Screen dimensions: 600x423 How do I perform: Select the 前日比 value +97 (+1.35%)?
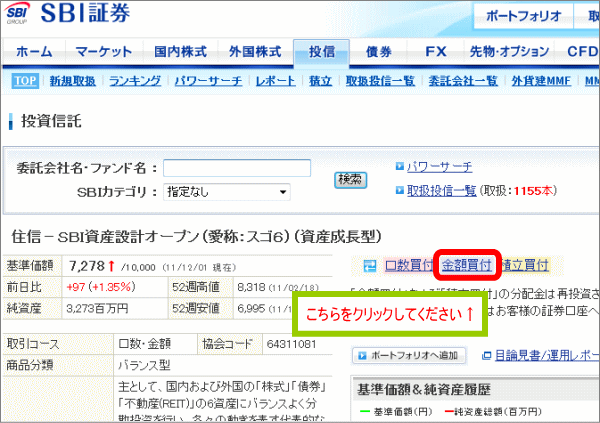point(101,287)
